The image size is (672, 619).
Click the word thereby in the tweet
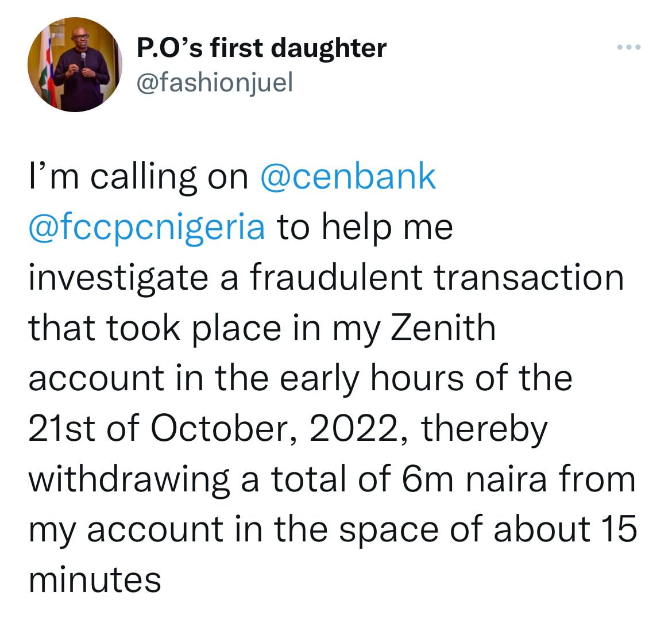tap(485, 430)
